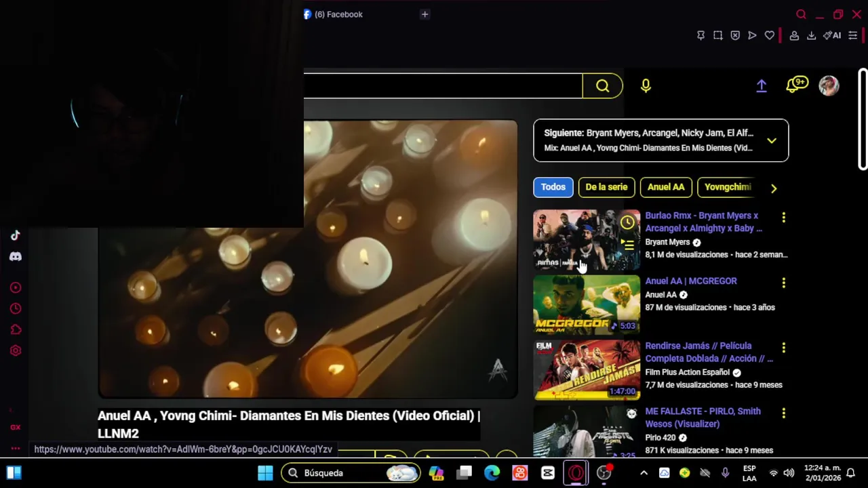Viewport: 868px width, 488px height.
Task: Open browser downloads icon
Action: tap(811, 35)
